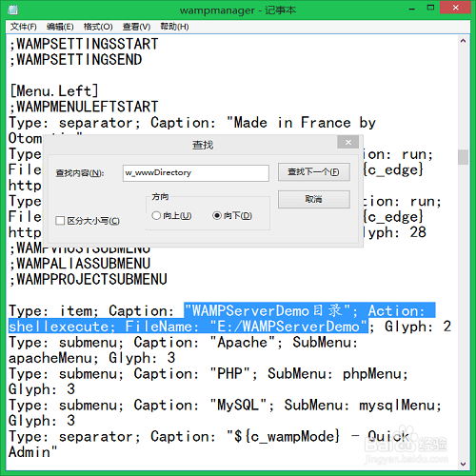The height and width of the screenshot is (476, 476).
Task: Close the 查找 dialog with X
Action: pyautogui.click(x=348, y=142)
